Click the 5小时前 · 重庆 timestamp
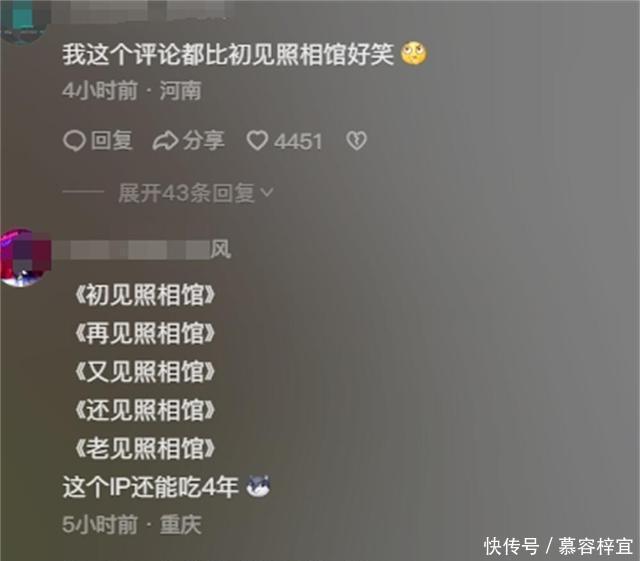Image resolution: width=640 pixels, height=561 pixels. (x=132, y=525)
